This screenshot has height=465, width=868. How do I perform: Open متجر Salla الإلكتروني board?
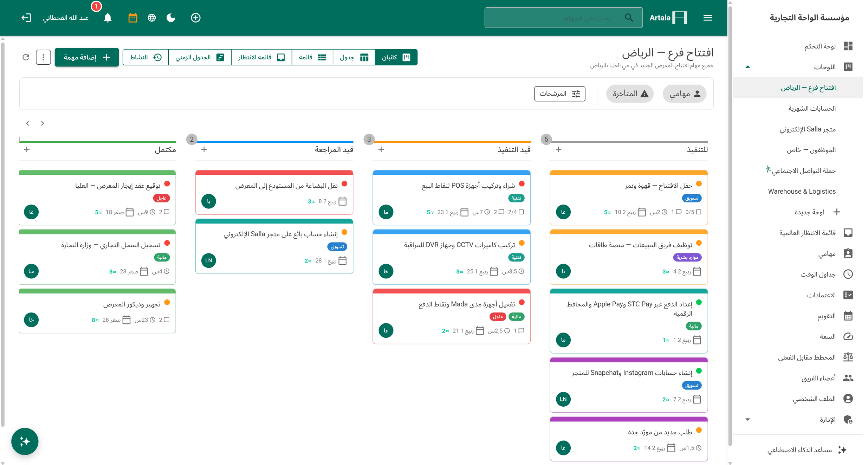pyautogui.click(x=798, y=129)
